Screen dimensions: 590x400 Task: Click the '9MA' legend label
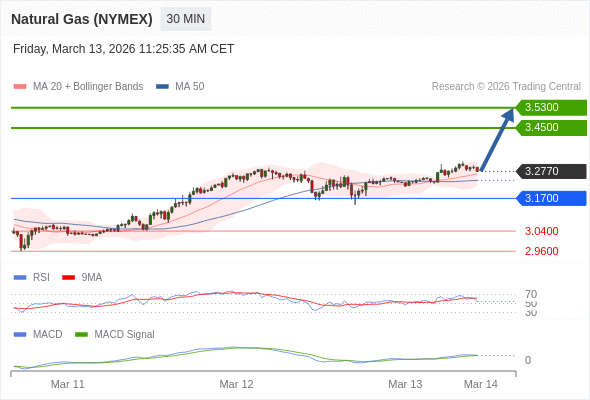[x=92, y=278]
